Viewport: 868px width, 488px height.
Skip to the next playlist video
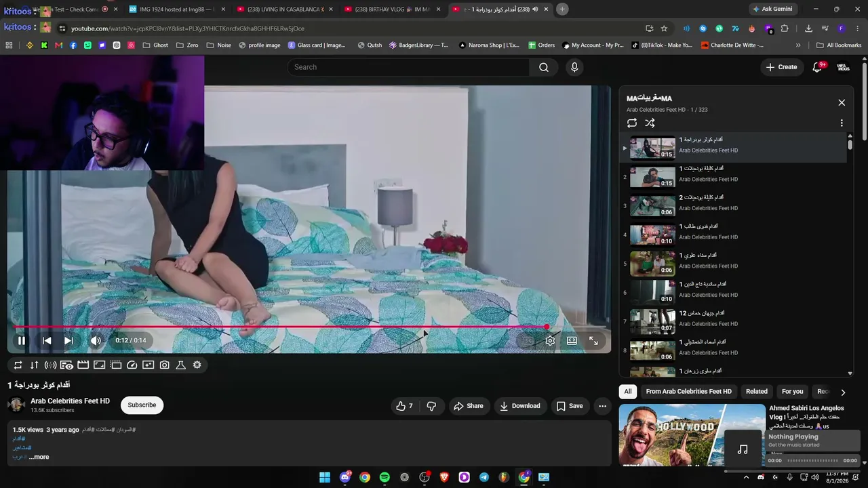pyautogui.click(x=68, y=340)
